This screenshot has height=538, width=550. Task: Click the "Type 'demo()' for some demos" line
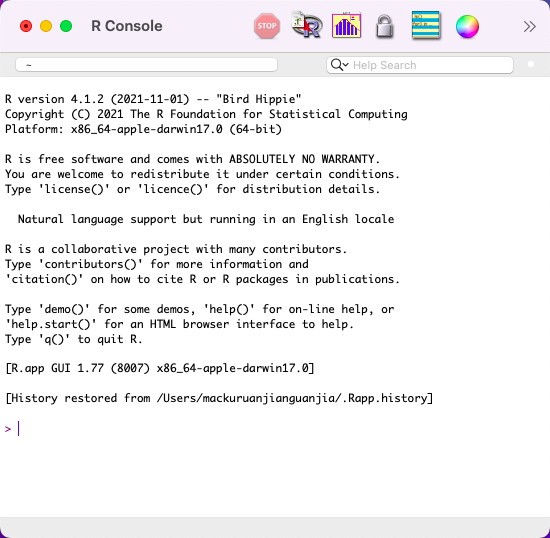tap(200, 309)
